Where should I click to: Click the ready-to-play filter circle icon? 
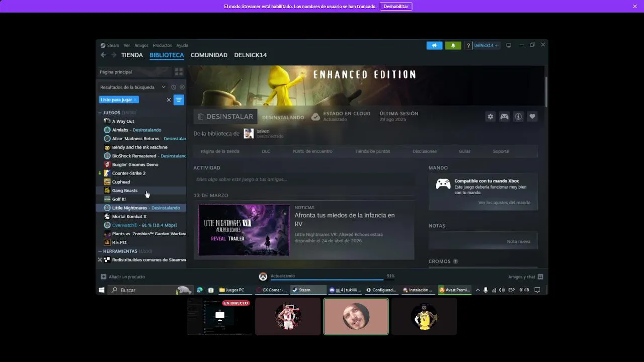[x=182, y=87]
